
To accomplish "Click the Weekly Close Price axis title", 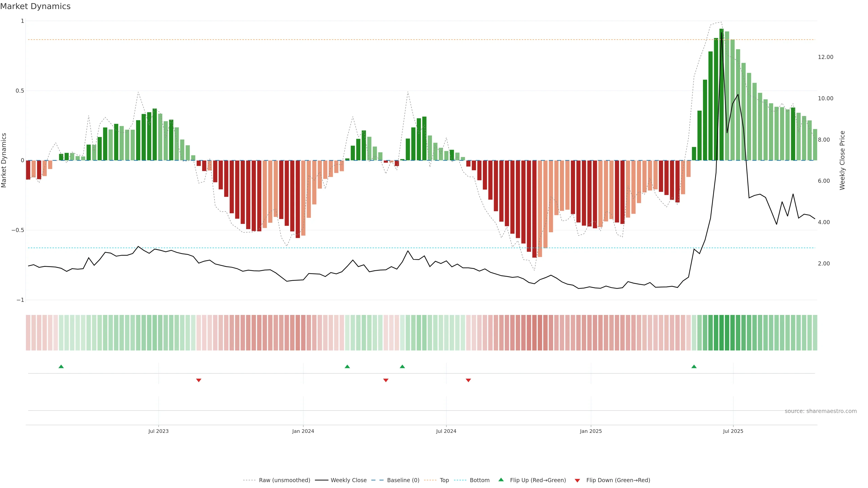I will click(842, 160).
